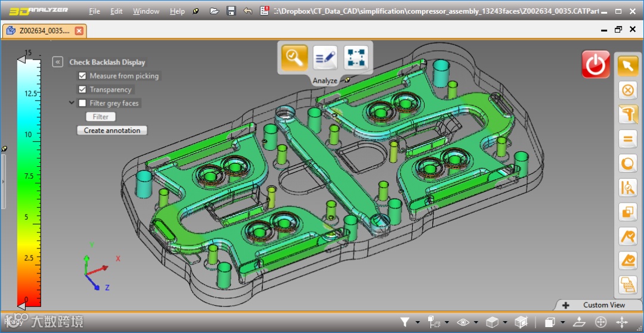Click the open folder icon

pos(215,11)
